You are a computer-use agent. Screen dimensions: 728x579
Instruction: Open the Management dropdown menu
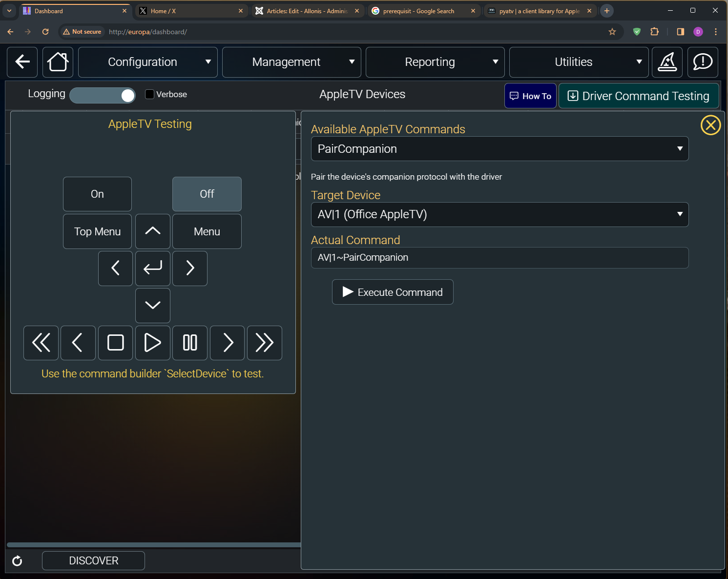pos(291,62)
